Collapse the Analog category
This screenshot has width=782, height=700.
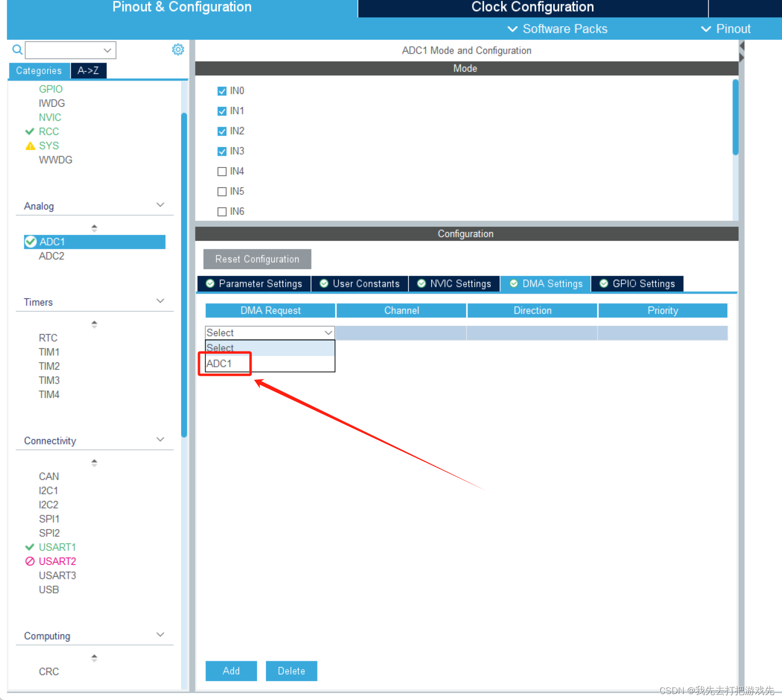click(x=160, y=205)
